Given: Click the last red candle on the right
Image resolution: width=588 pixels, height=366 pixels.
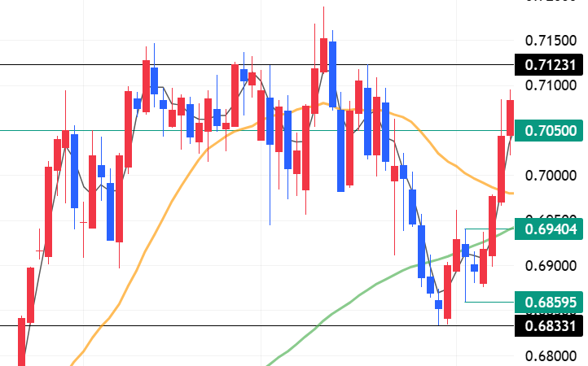Looking at the screenshot, I should [x=511, y=117].
